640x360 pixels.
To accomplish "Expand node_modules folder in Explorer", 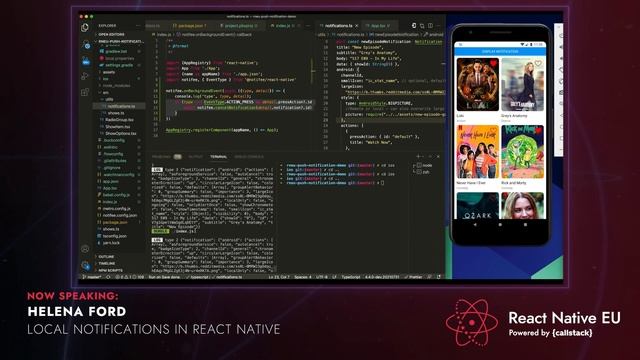I will click(x=116, y=86).
